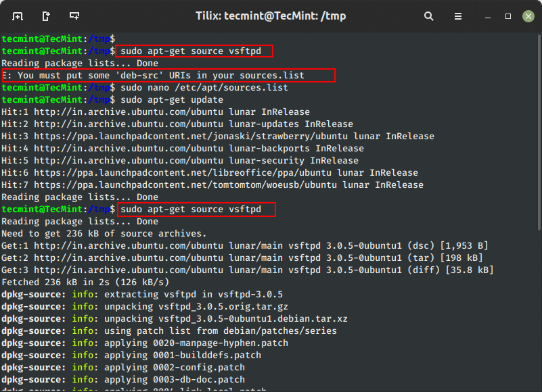Add a terminal split downward

(74, 16)
